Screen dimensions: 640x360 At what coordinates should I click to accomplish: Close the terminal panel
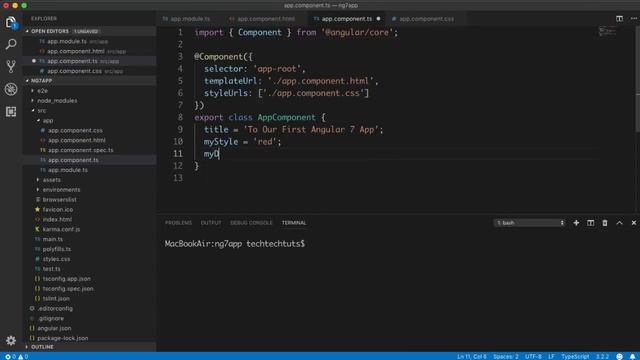tap(633, 223)
